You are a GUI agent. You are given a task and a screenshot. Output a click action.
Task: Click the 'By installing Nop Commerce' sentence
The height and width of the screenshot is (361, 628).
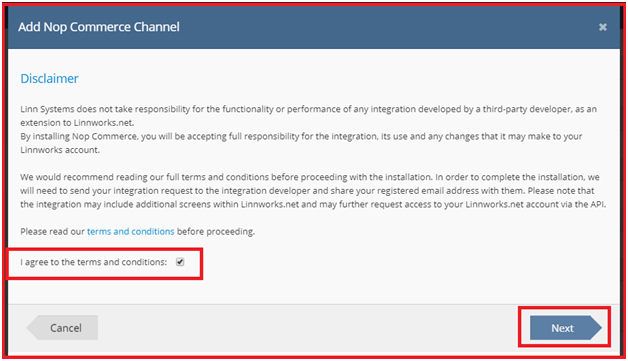point(301,143)
